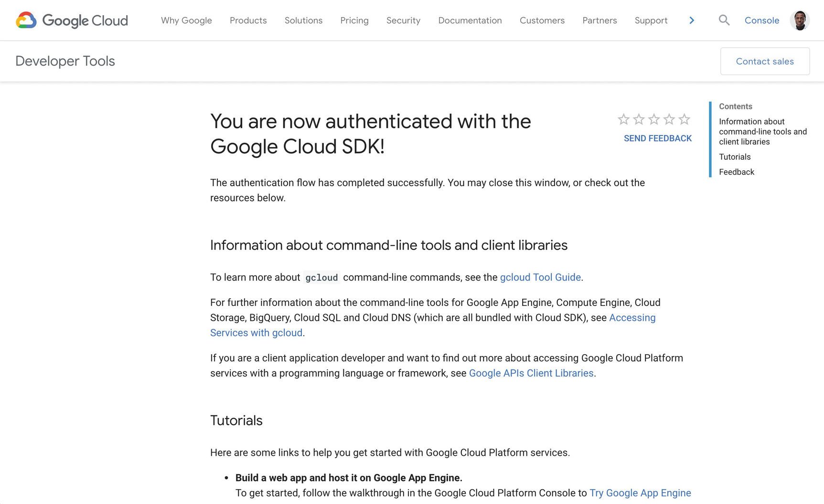
Task: Open the user account avatar
Action: pyautogui.click(x=800, y=21)
